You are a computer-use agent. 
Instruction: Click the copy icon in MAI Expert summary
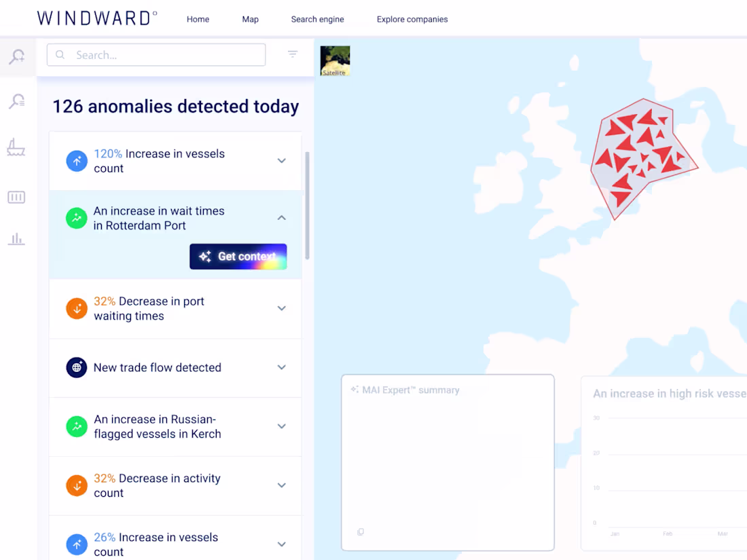360,531
